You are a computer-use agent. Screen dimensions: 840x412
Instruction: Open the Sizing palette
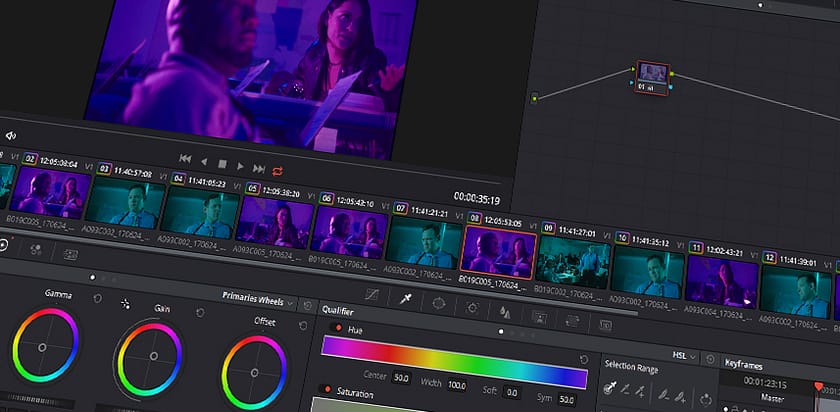[572, 321]
